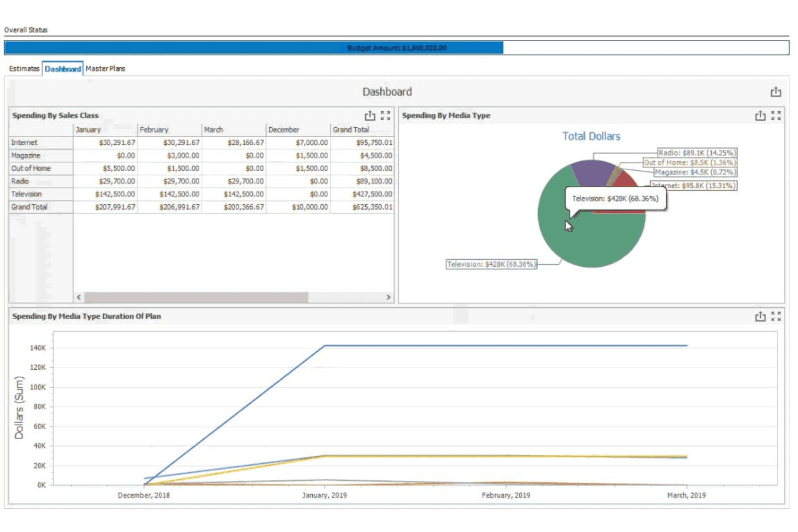Maximize the Duration Of Plan chart panel

pos(776,316)
